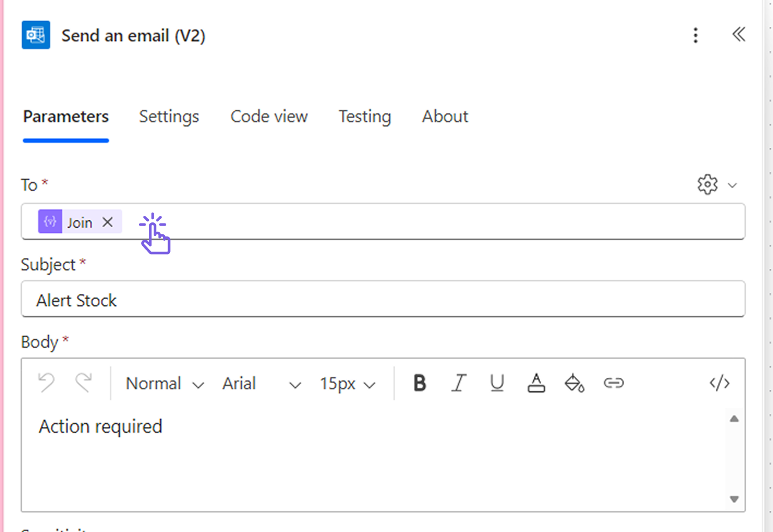Redo the last body edit
This screenshot has width=773, height=532.
[x=83, y=383]
